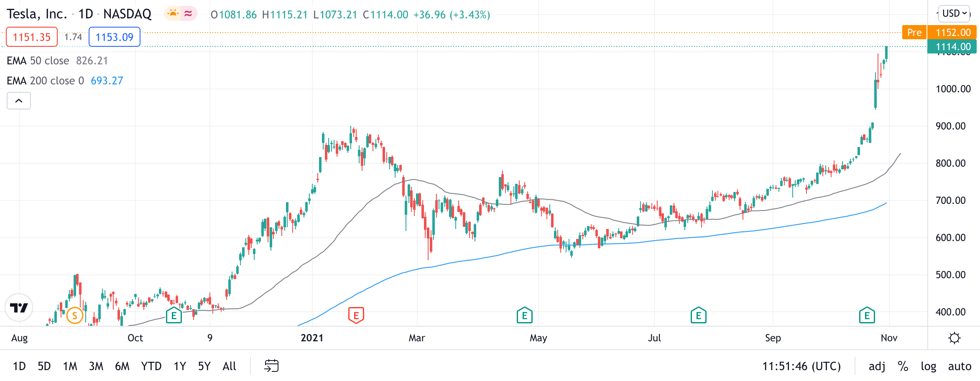The height and width of the screenshot is (381, 980).
Task: Open the USD currency dropdown
Action: coord(954,13)
